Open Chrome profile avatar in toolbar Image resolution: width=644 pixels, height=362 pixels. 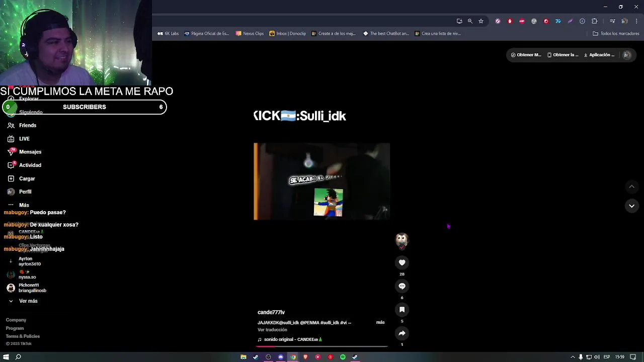pyautogui.click(x=624, y=21)
